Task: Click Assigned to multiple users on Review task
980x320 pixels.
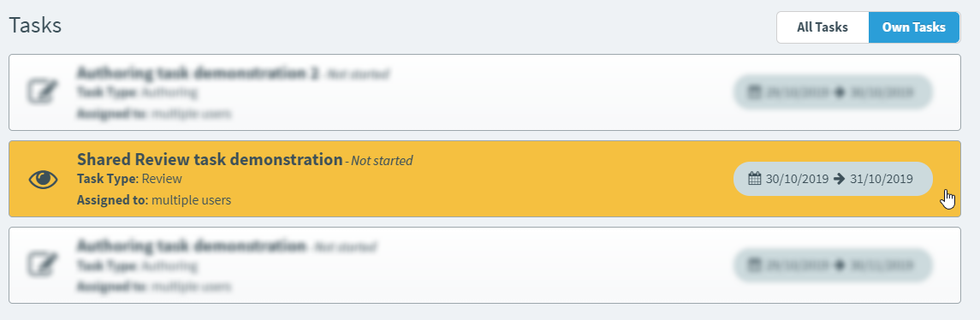Action: 154,200
